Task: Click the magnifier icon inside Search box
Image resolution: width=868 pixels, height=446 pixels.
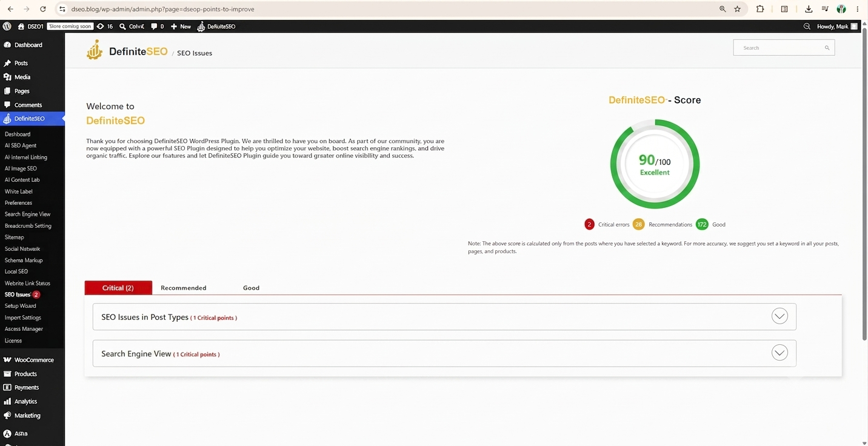Action: pyautogui.click(x=827, y=48)
